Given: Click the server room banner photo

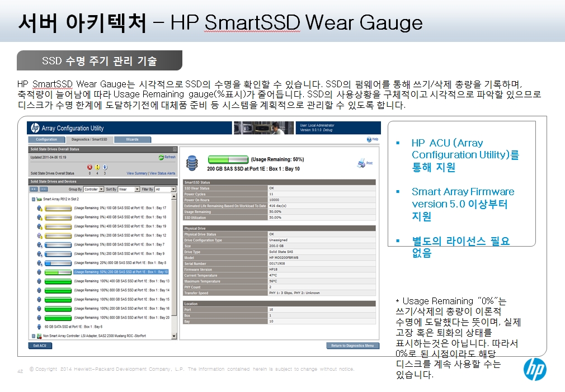Looking at the screenshot, I should 264,128.
